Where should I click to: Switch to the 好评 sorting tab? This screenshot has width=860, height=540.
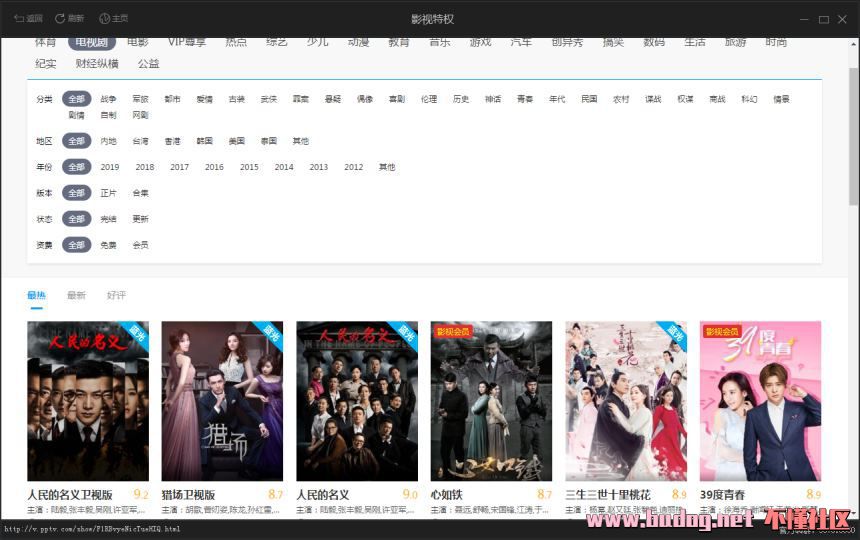click(116, 295)
